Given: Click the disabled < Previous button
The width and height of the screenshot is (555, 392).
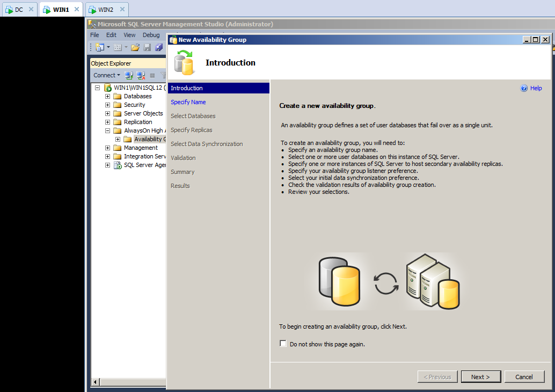Looking at the screenshot, I should tap(437, 377).
